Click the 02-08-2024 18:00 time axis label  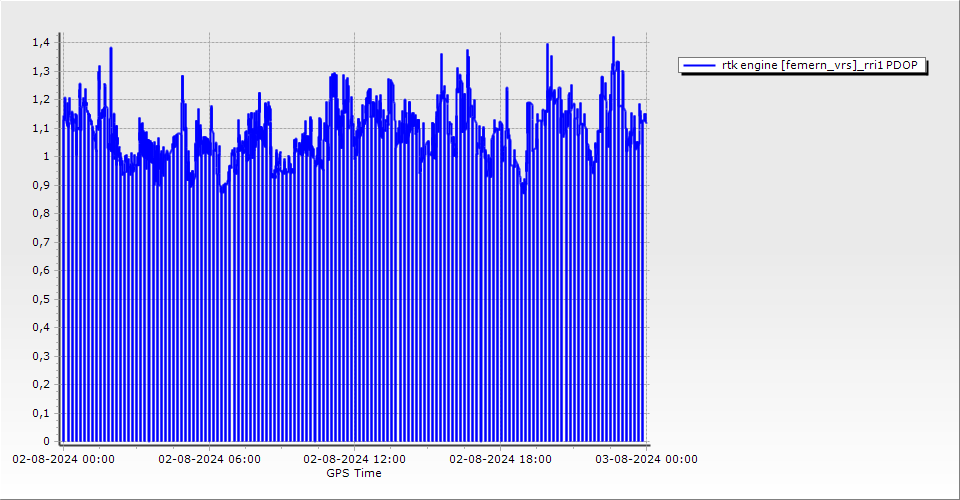(501, 460)
